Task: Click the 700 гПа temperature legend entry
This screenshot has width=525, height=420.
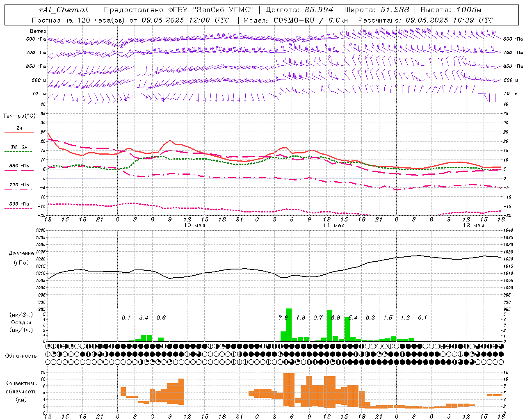Action: 19,185
